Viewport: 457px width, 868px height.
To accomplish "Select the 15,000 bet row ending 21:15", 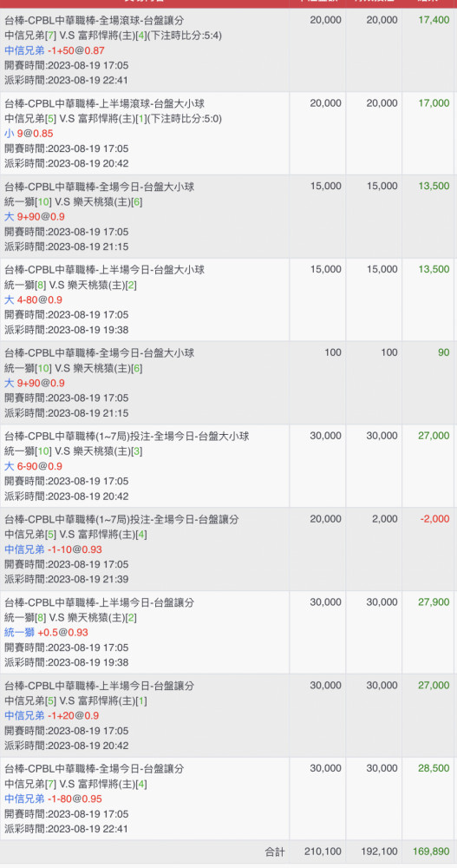I will click(228, 216).
